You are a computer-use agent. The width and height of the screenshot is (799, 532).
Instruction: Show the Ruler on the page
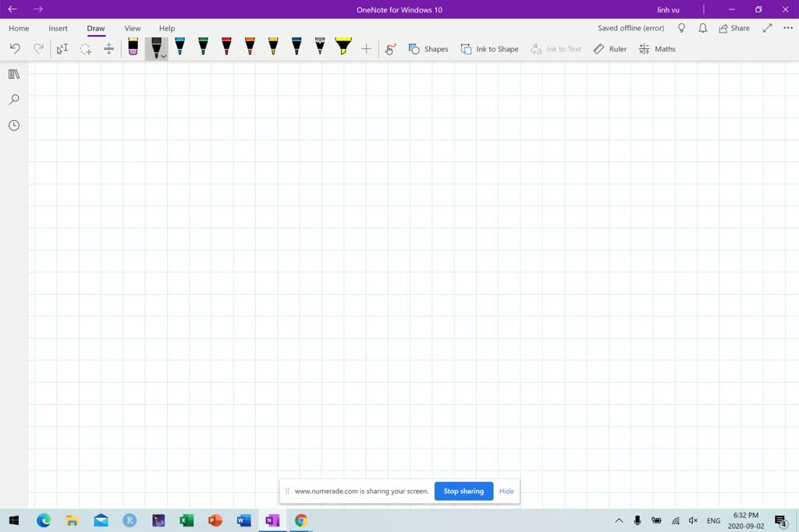click(x=609, y=48)
